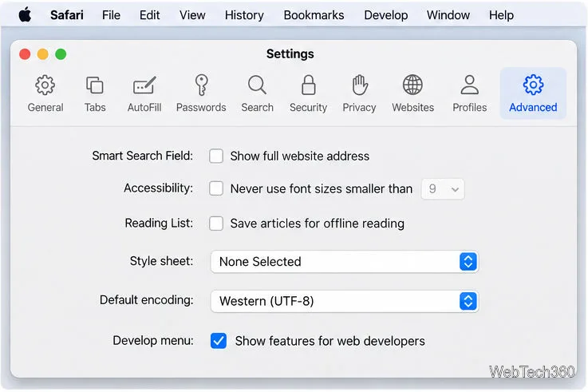Image resolution: width=588 pixels, height=392 pixels.
Task: Open the Websites globe icon
Action: [x=412, y=85]
